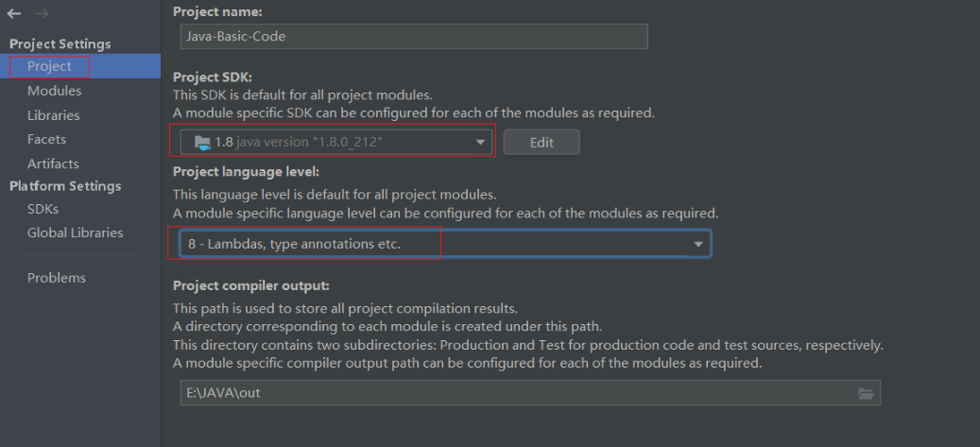
Task: Click the Platform Settings section header
Action: [65, 186]
